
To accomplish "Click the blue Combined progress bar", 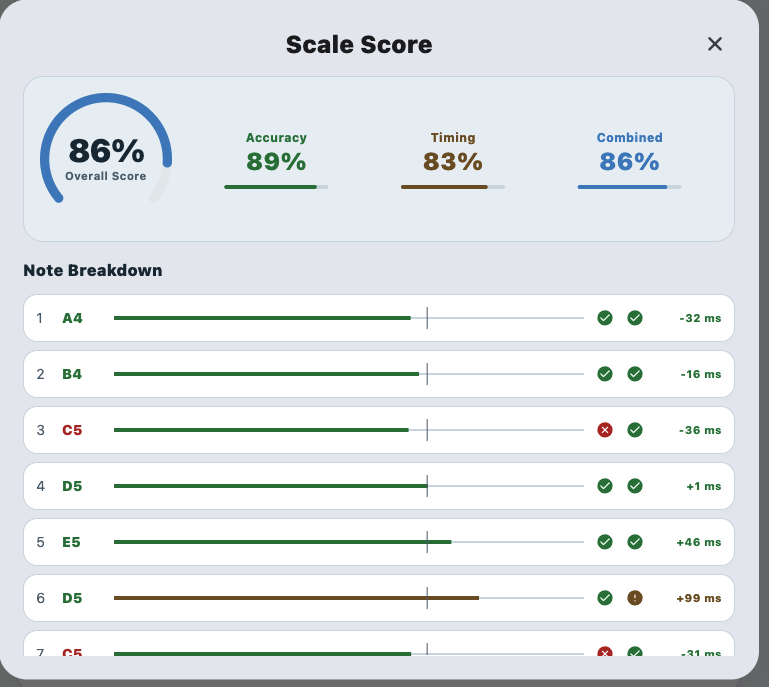I will coord(629,187).
